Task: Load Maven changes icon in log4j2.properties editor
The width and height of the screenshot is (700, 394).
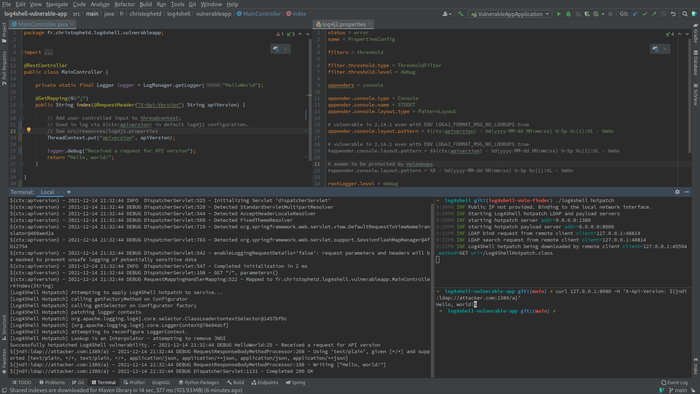Action: click(655, 49)
